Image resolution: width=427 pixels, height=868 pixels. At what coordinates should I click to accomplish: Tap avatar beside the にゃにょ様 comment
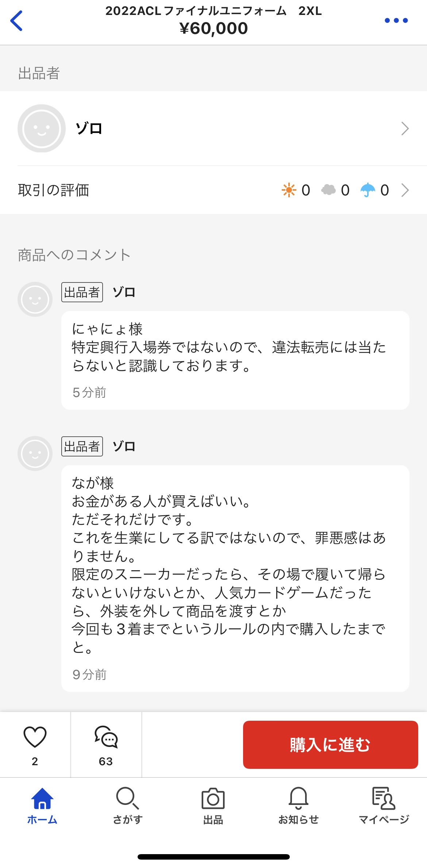[35, 299]
